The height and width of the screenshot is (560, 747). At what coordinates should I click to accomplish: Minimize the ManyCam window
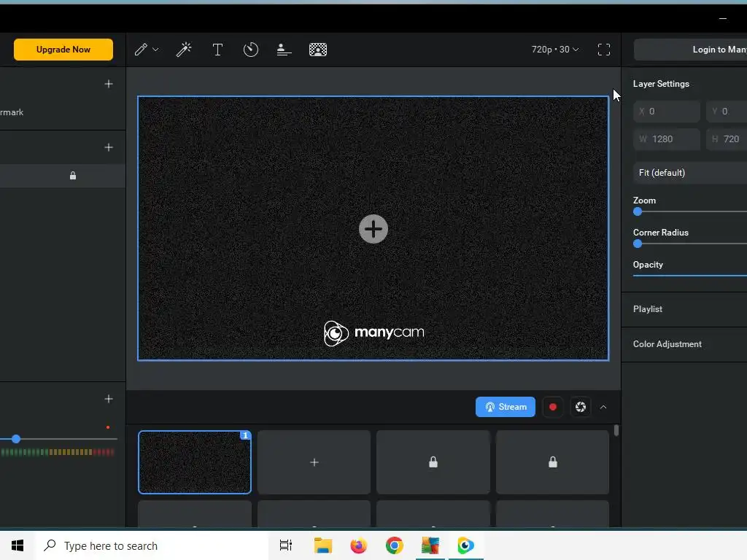723,18
